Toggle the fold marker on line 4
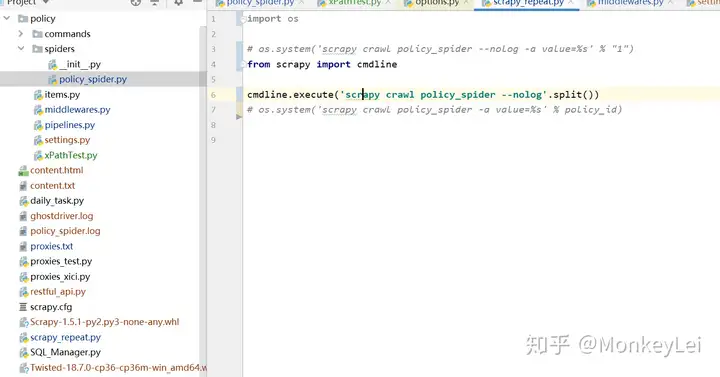The width and height of the screenshot is (720, 377). (243, 64)
